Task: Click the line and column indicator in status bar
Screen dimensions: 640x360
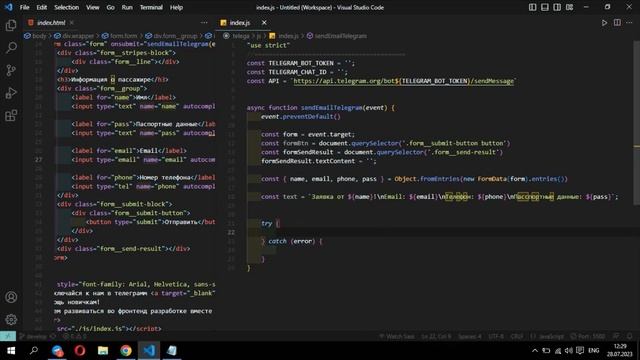Action: coord(436,336)
